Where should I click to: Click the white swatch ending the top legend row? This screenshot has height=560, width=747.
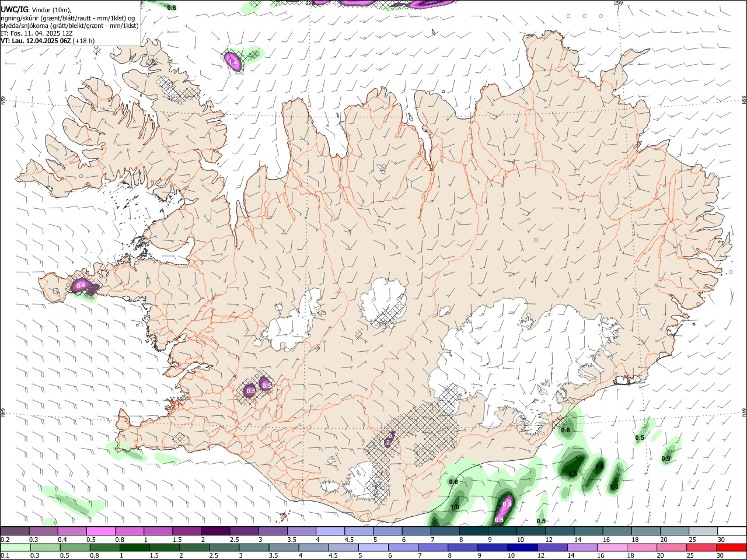point(732,531)
